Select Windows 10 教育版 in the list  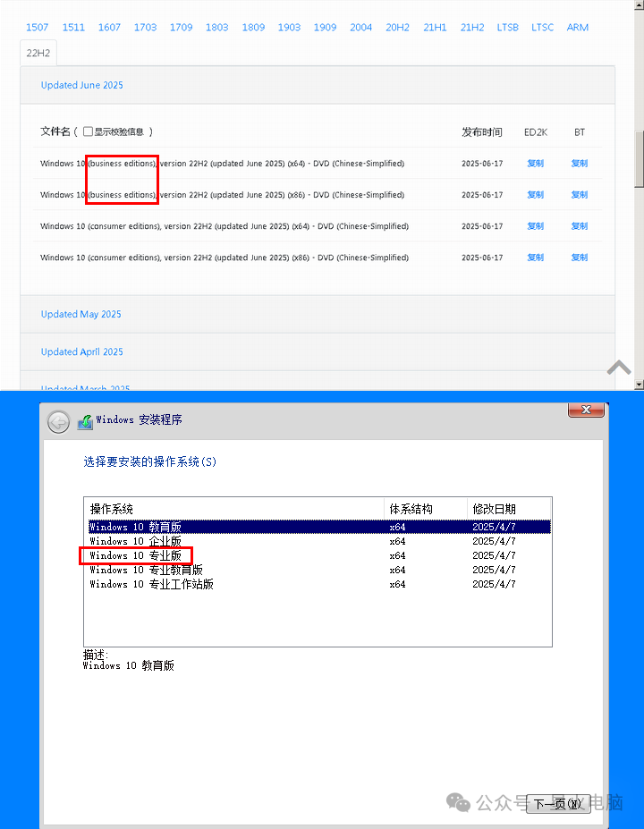click(319, 527)
